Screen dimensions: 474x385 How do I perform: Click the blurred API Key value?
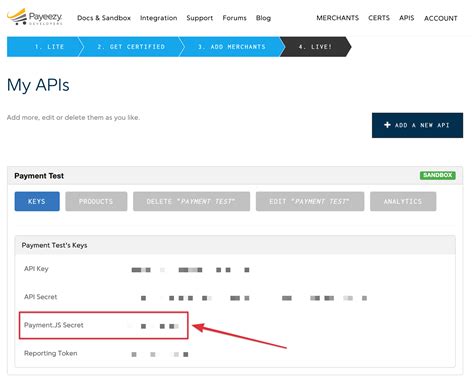190,270
